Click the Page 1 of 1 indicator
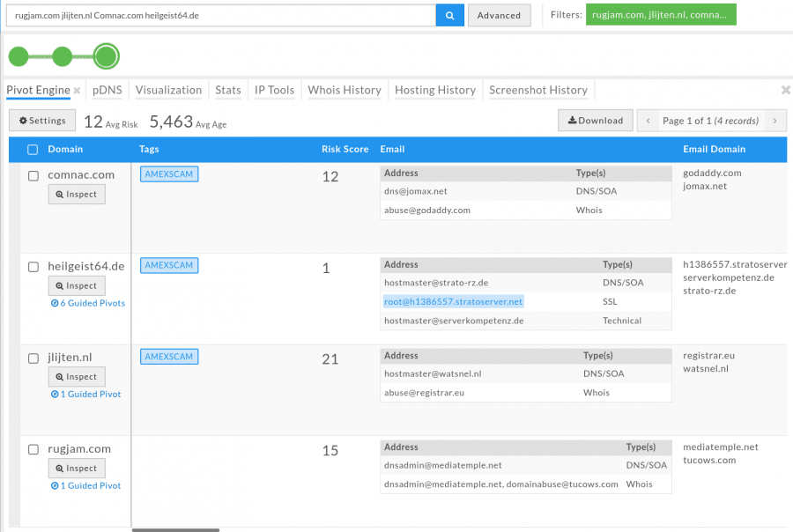 pyautogui.click(x=710, y=121)
